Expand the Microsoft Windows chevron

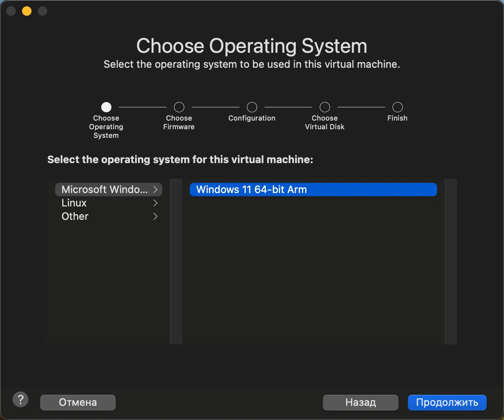coord(156,190)
